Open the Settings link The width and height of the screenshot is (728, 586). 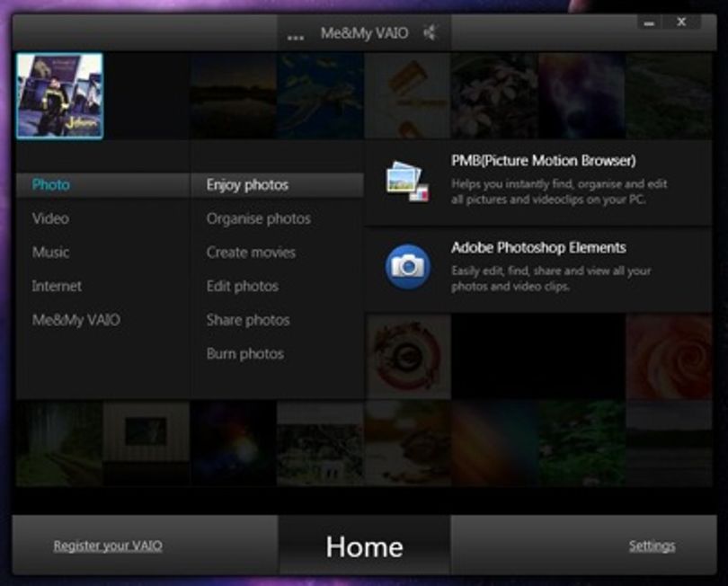click(652, 546)
